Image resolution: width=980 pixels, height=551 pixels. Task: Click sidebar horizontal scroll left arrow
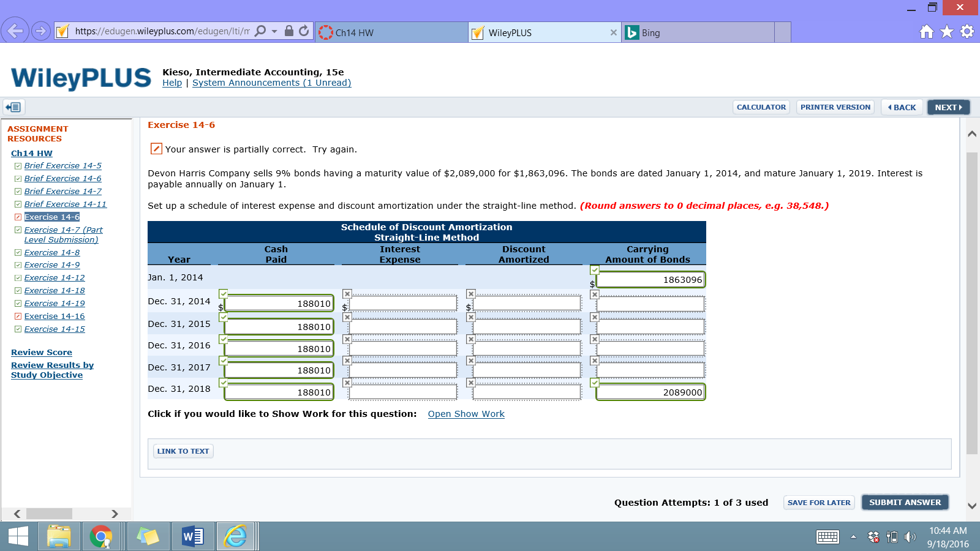tap(17, 514)
